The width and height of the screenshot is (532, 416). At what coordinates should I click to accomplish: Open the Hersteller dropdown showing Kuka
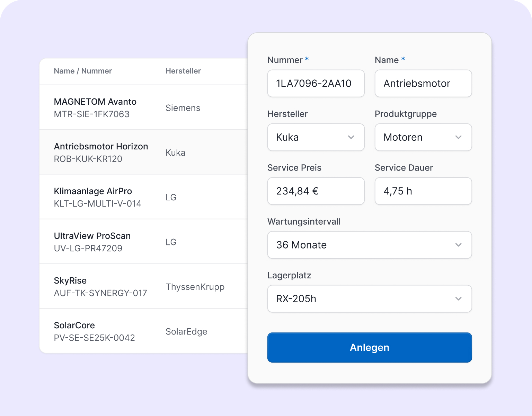point(316,137)
